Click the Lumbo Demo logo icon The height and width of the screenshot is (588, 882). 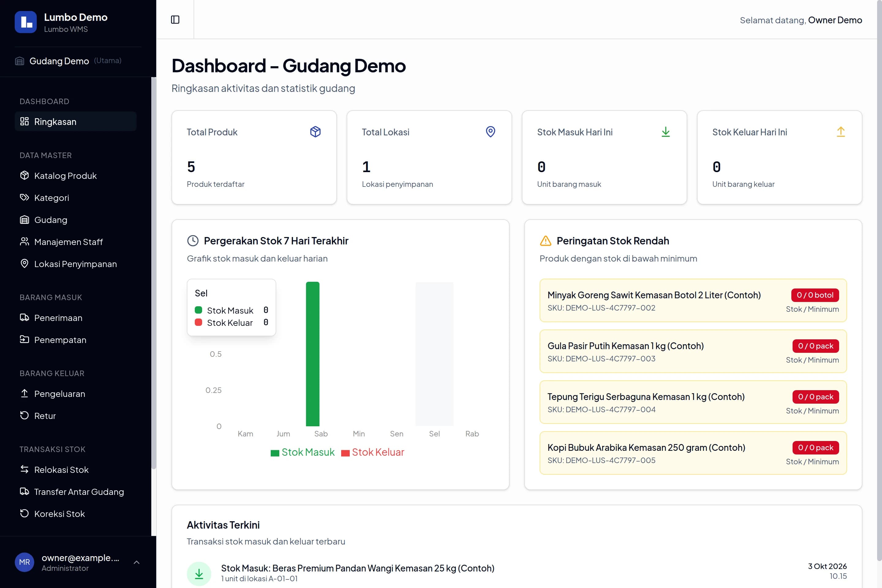click(26, 22)
